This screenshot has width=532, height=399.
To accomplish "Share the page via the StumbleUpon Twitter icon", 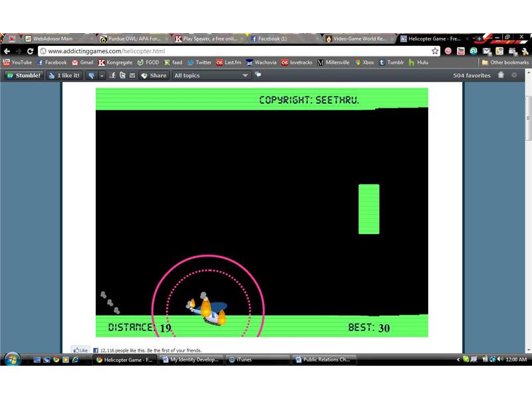I will 124,75.
